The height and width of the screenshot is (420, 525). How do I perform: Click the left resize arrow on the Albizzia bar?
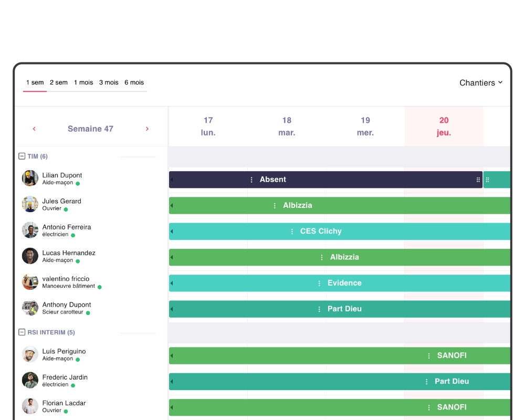[x=171, y=205]
